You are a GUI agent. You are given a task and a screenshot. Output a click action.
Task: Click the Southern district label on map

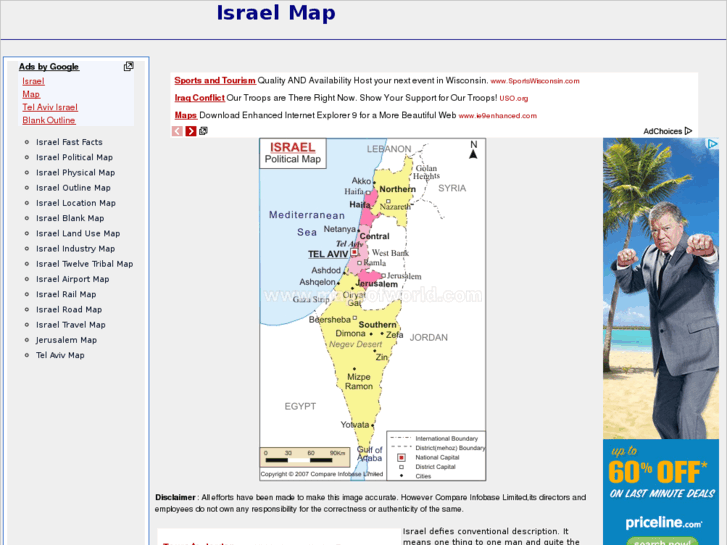coord(377,325)
